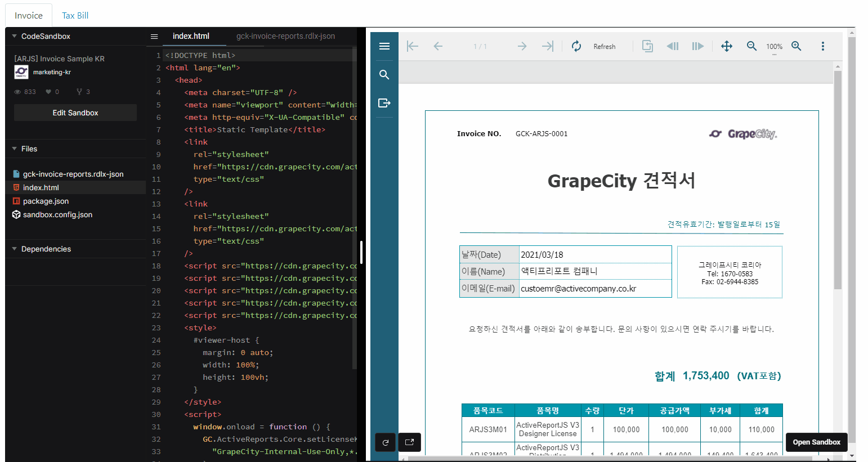Viewport: 868px width, 462px height.
Task: Click the fork count icon
Action: tap(79, 92)
